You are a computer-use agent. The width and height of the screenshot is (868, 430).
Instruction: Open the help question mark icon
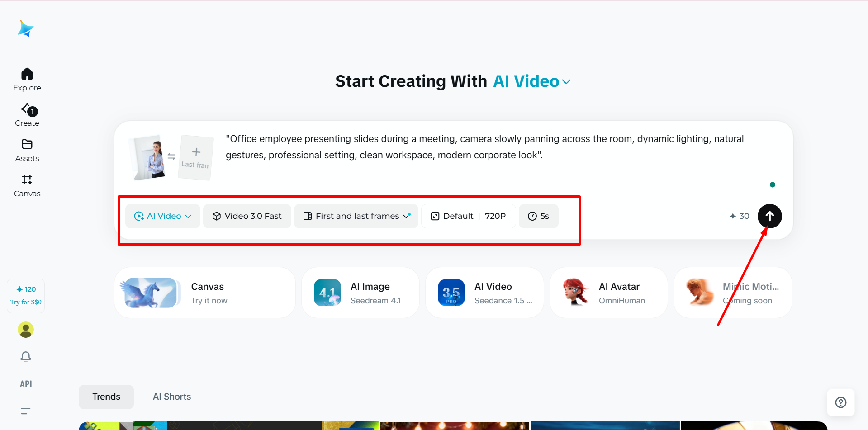tap(840, 402)
